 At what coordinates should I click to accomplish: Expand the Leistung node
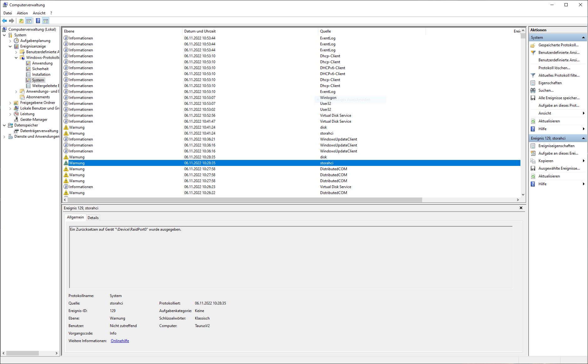click(x=10, y=114)
